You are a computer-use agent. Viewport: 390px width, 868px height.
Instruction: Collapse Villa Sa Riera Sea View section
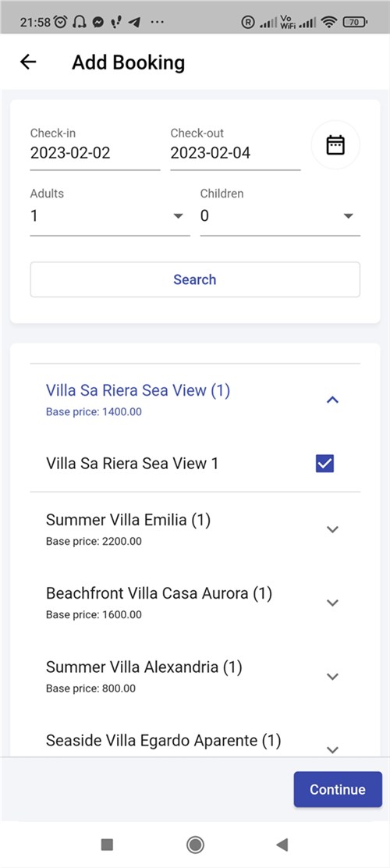[x=332, y=400]
